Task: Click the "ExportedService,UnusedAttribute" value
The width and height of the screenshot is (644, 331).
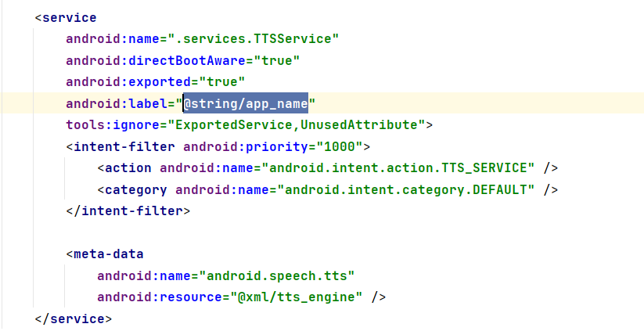Action: click(x=296, y=125)
